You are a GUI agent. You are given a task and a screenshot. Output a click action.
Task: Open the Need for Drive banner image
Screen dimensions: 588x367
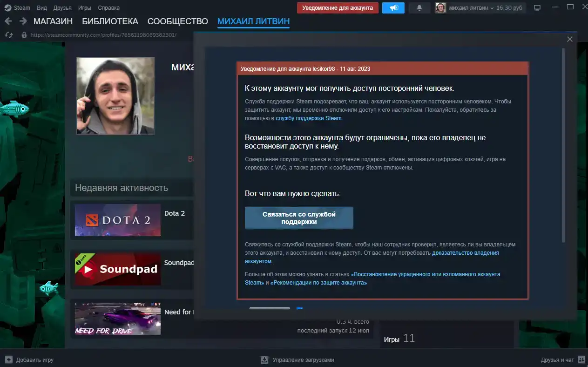click(118, 319)
